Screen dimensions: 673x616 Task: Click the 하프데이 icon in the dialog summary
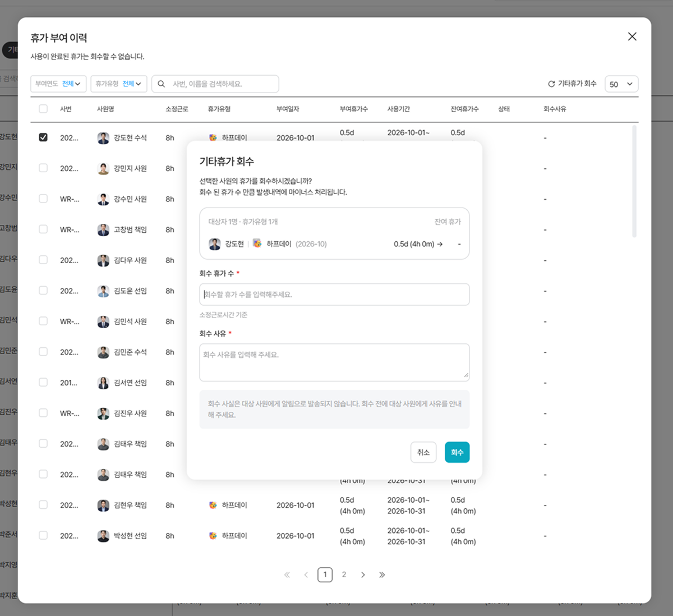(x=257, y=244)
